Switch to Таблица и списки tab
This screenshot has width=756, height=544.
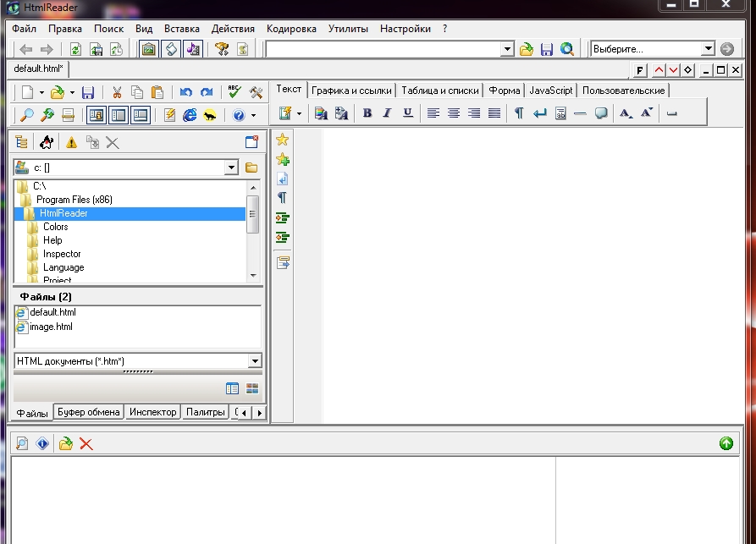click(439, 91)
